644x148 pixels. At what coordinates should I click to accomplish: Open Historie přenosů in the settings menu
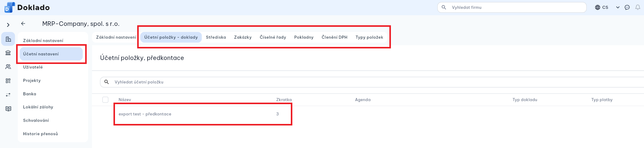coord(40,134)
